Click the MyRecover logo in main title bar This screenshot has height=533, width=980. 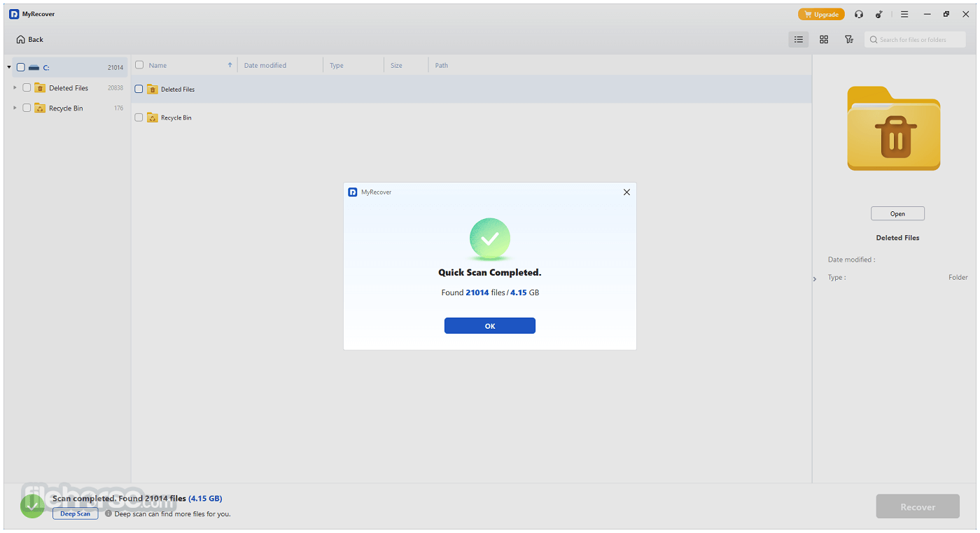[14, 14]
